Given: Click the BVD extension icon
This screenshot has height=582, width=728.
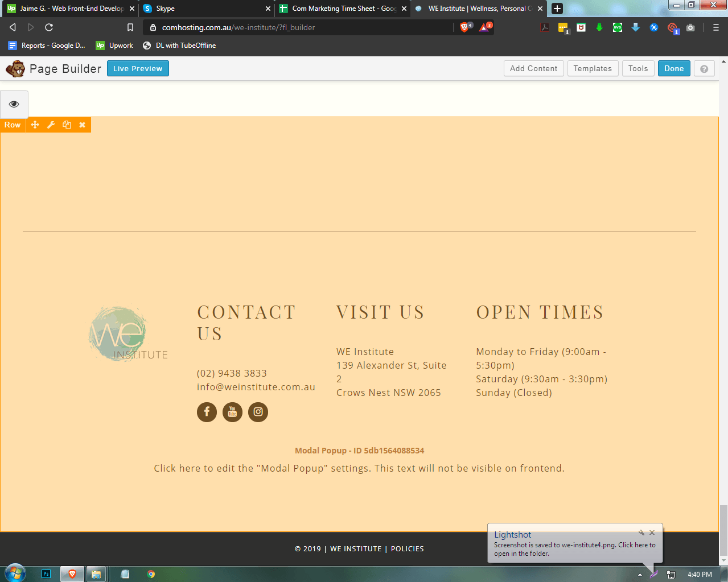Looking at the screenshot, I should pos(618,27).
